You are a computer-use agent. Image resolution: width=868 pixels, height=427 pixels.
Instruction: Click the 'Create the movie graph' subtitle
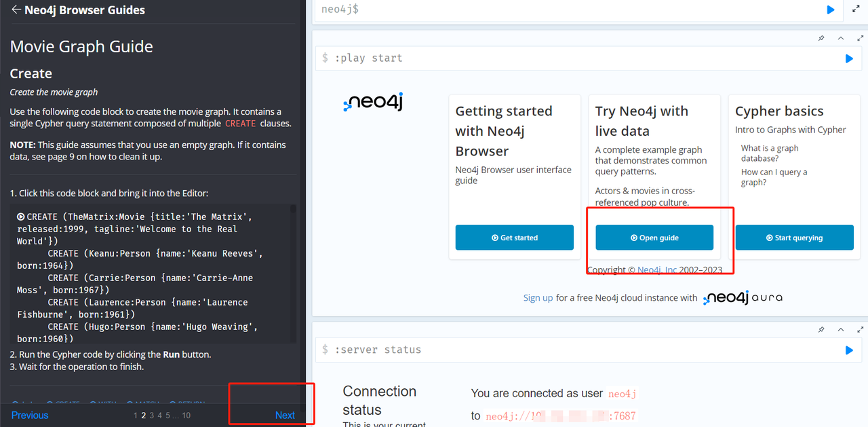pos(54,92)
